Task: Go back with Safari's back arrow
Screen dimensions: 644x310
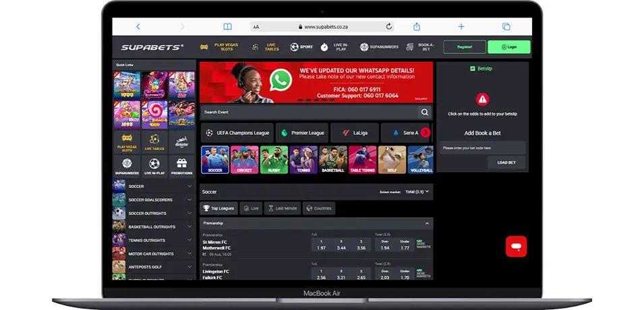Action: coord(138,27)
